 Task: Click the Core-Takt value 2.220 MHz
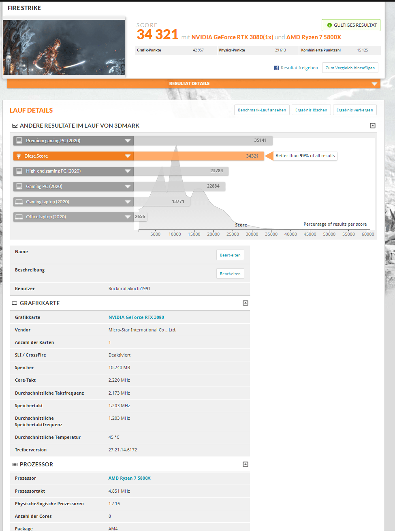click(119, 380)
